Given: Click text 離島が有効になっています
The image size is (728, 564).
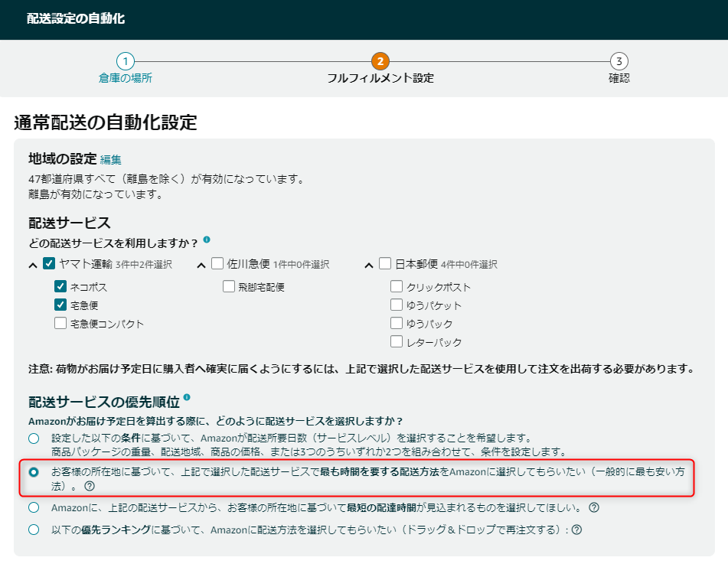Looking at the screenshot, I should pyautogui.click(x=96, y=194).
